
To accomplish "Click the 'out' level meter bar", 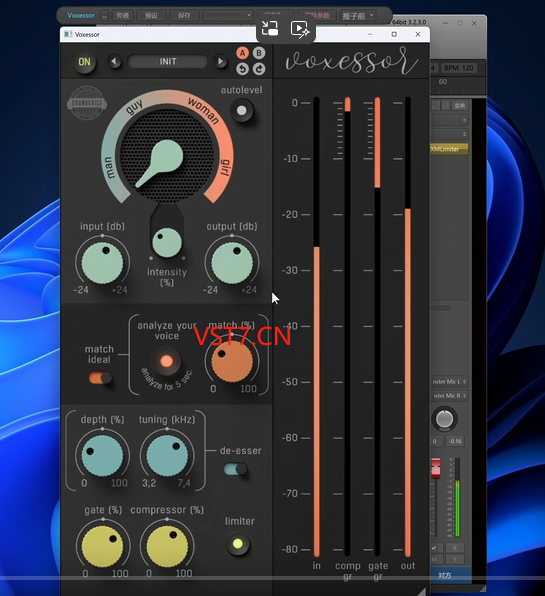I will [x=407, y=327].
